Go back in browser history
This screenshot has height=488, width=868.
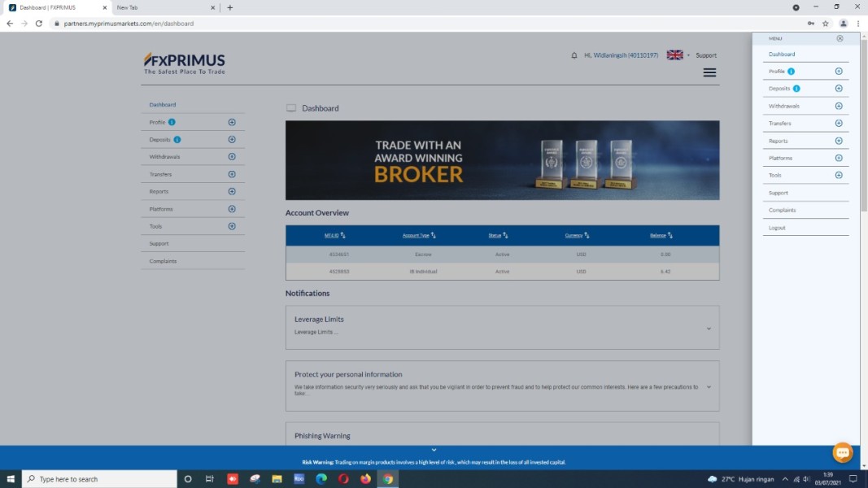pos(10,24)
